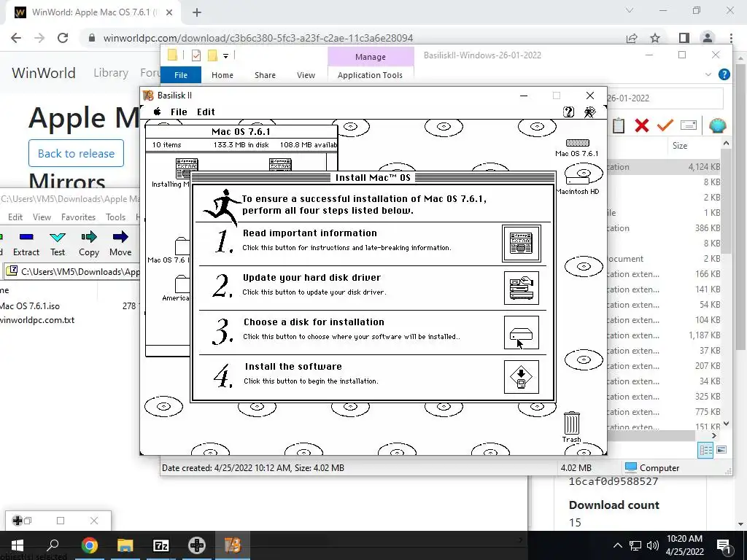
Task: Open a new Chrome tab
Action: (197, 13)
